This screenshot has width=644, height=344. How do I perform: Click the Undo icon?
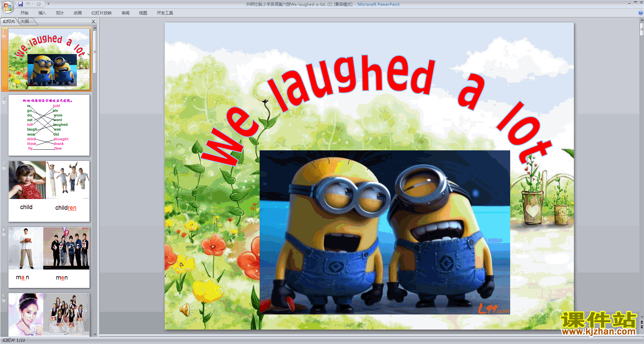click(28, 4)
